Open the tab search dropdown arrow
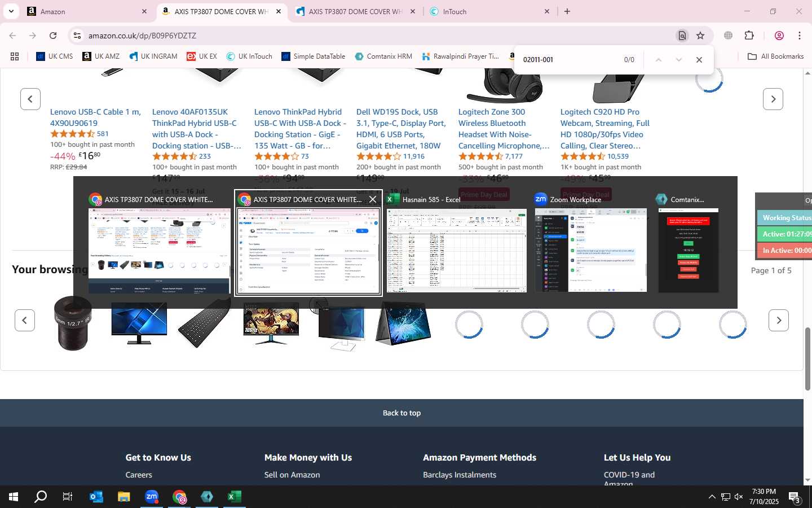Viewport: 812px width, 508px height. click(11, 11)
